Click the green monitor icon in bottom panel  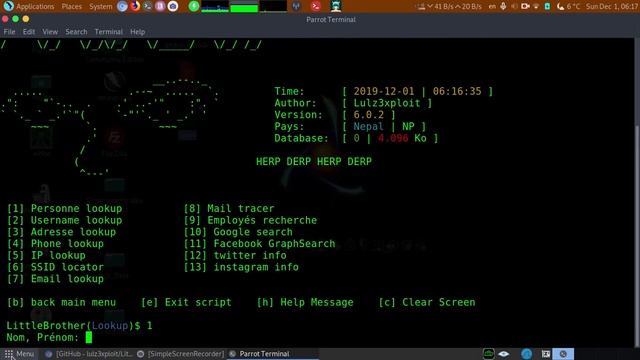pos(489,354)
